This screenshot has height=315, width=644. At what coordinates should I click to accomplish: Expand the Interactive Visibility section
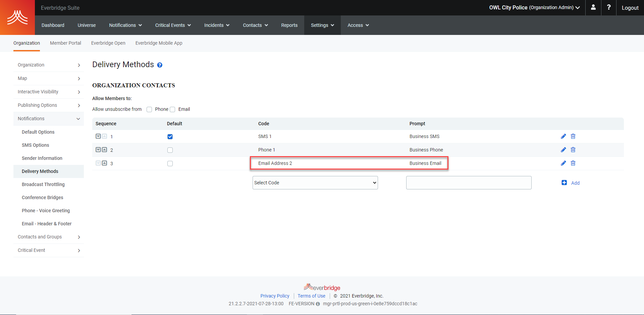(x=49, y=92)
